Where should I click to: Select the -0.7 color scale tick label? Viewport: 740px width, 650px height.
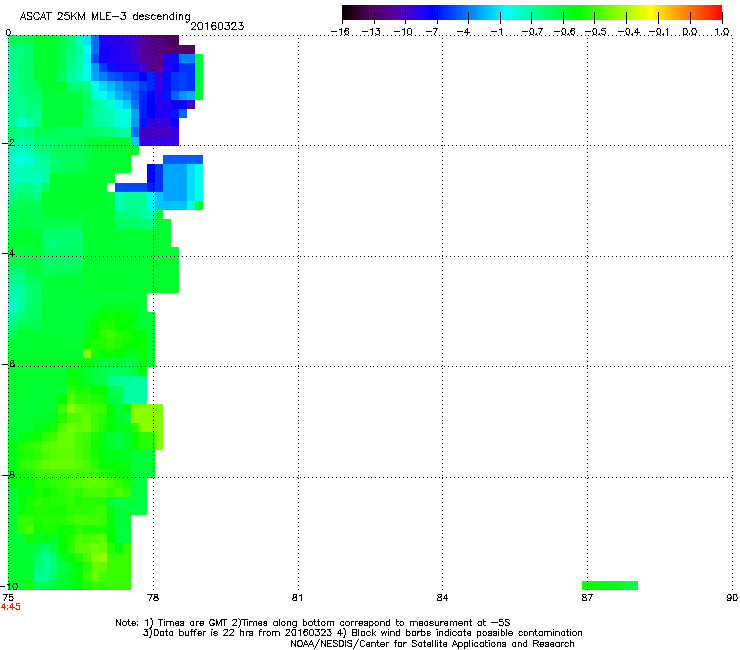point(532,32)
